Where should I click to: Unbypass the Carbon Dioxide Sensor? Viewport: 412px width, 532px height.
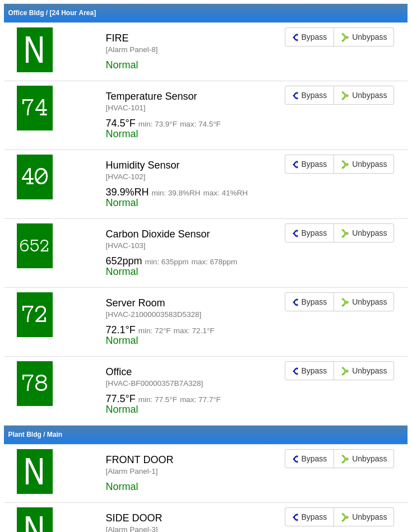364,233
